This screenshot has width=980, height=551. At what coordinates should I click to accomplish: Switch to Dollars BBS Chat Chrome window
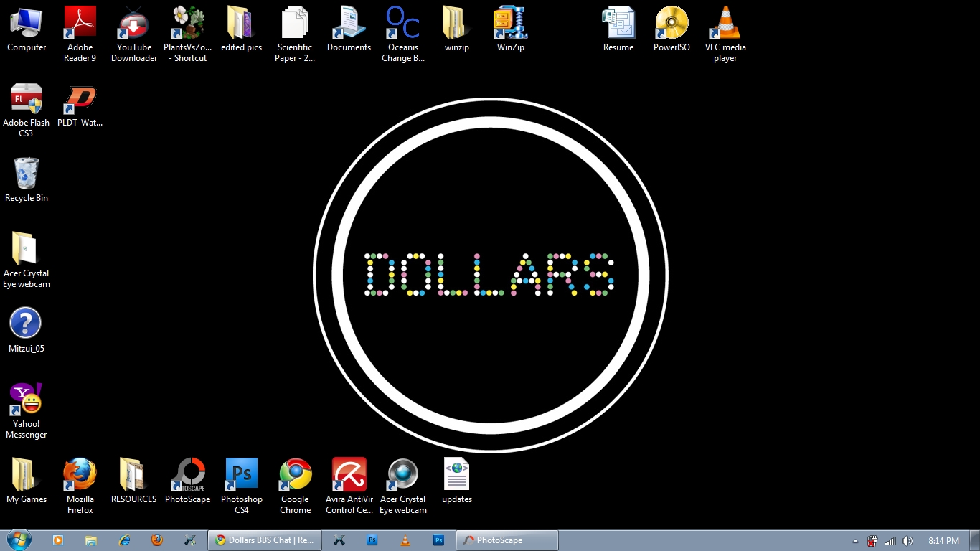[265, 540]
